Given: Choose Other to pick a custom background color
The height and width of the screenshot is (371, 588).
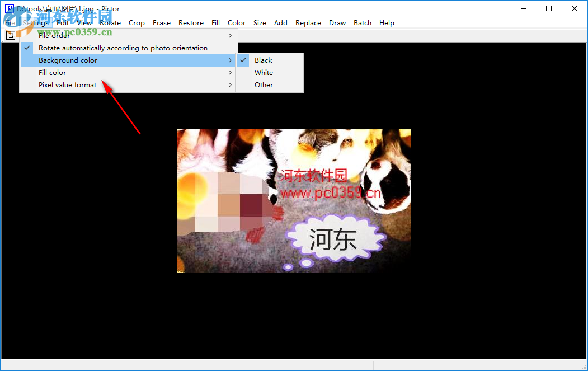Looking at the screenshot, I should tap(263, 84).
